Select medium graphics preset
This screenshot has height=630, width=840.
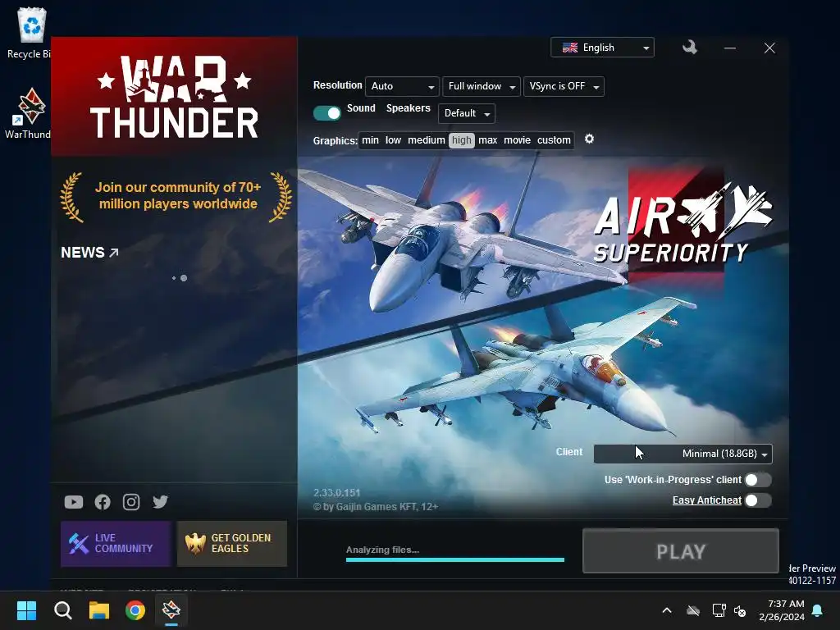tap(427, 140)
